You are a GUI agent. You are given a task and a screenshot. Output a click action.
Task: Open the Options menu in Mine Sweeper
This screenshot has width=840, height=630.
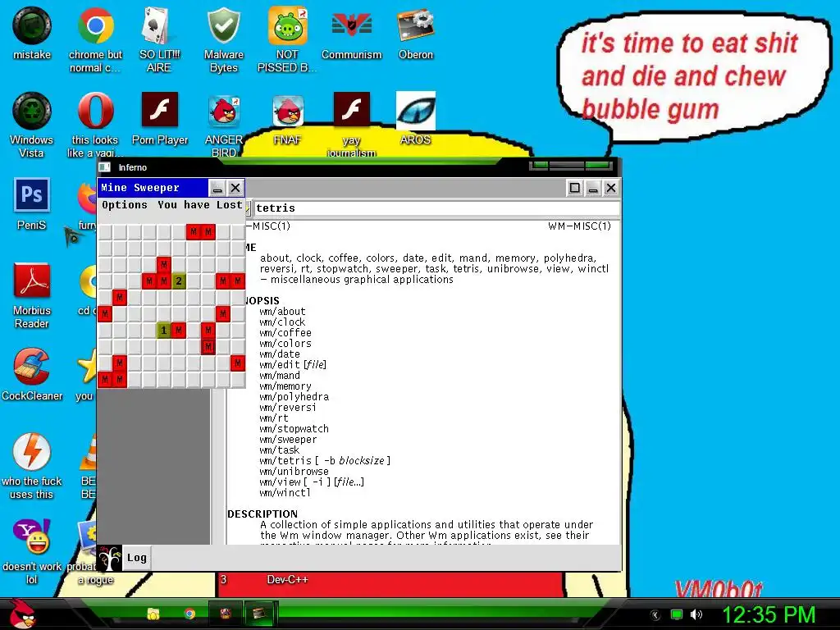[125, 204]
